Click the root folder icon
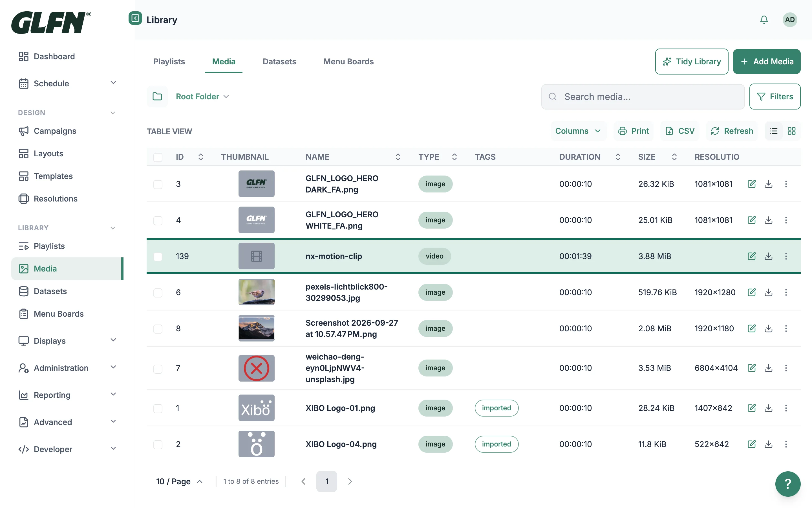This screenshot has width=812, height=508. coord(157,97)
